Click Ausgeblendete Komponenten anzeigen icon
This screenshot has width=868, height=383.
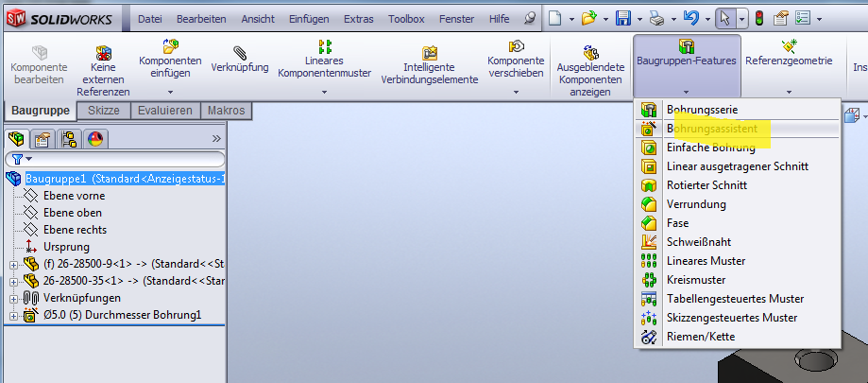590,53
